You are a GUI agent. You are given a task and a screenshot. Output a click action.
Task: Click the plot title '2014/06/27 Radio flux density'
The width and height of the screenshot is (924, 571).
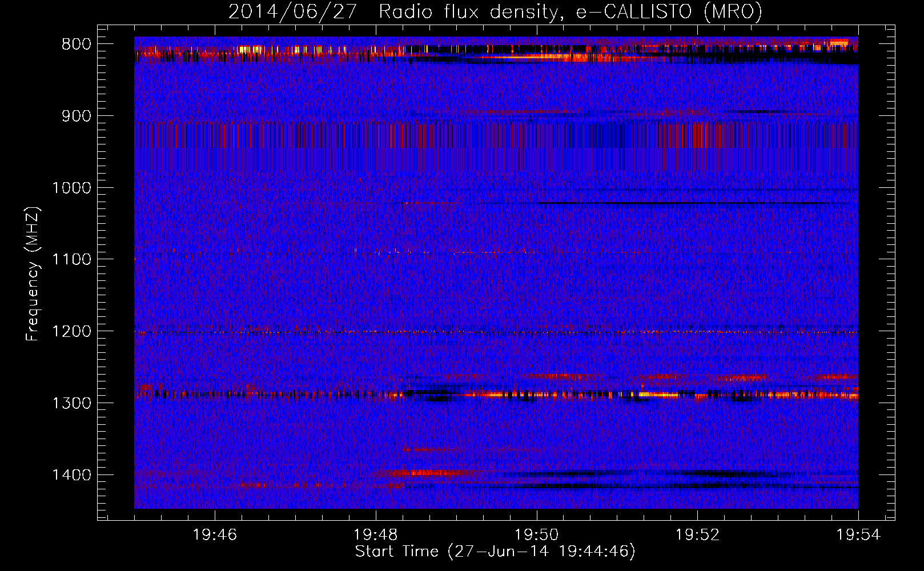[x=495, y=12]
